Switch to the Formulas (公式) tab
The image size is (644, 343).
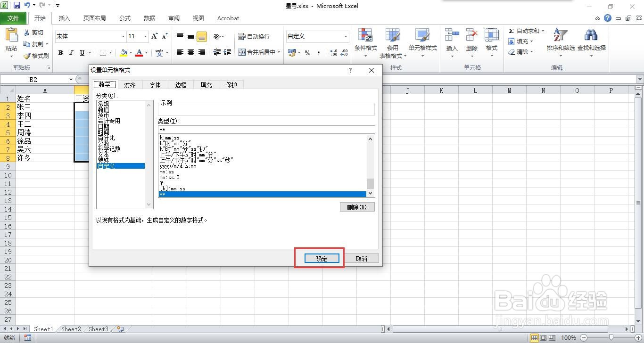coord(125,18)
